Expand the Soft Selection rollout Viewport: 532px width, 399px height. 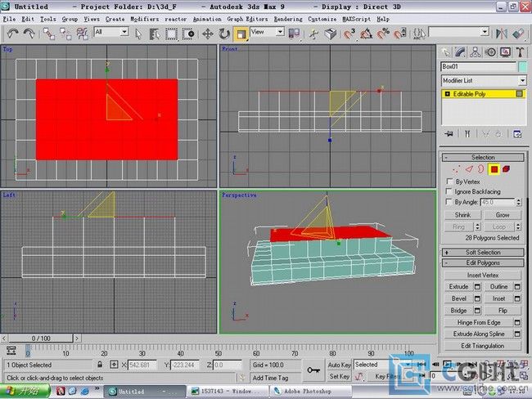tap(483, 253)
